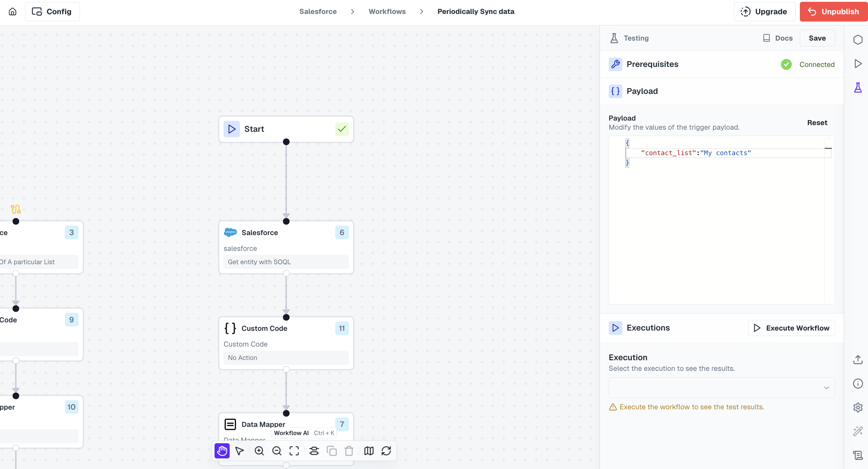Click the Execute Workflow button
This screenshot has width=868, height=469.
791,328
